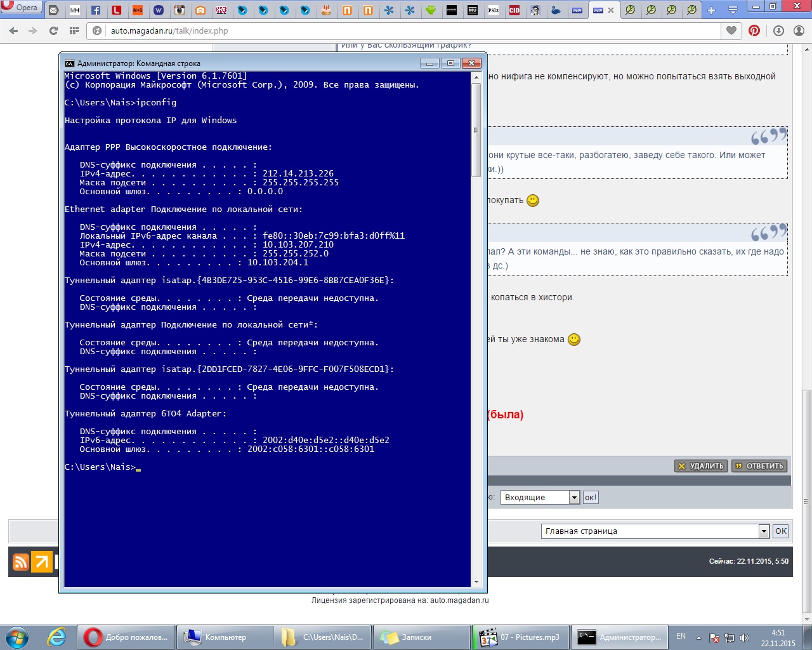
Task: Reload the current page
Action: click(x=53, y=30)
